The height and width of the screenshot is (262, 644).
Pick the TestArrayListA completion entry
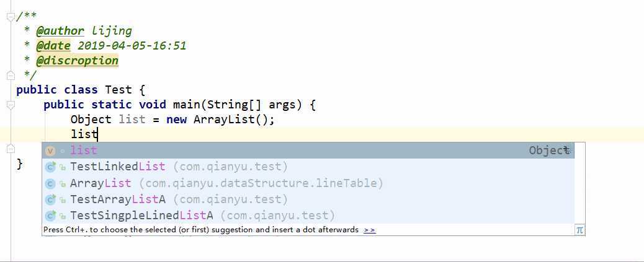pos(308,199)
